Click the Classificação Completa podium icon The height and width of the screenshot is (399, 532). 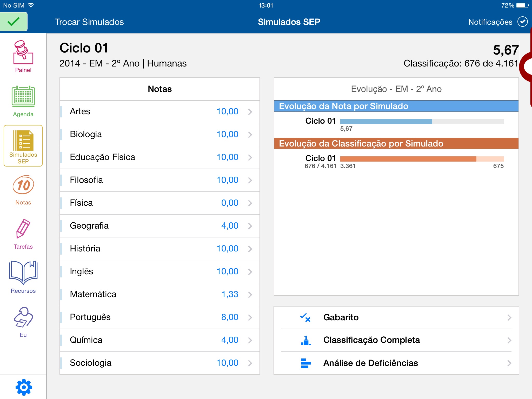coord(306,340)
